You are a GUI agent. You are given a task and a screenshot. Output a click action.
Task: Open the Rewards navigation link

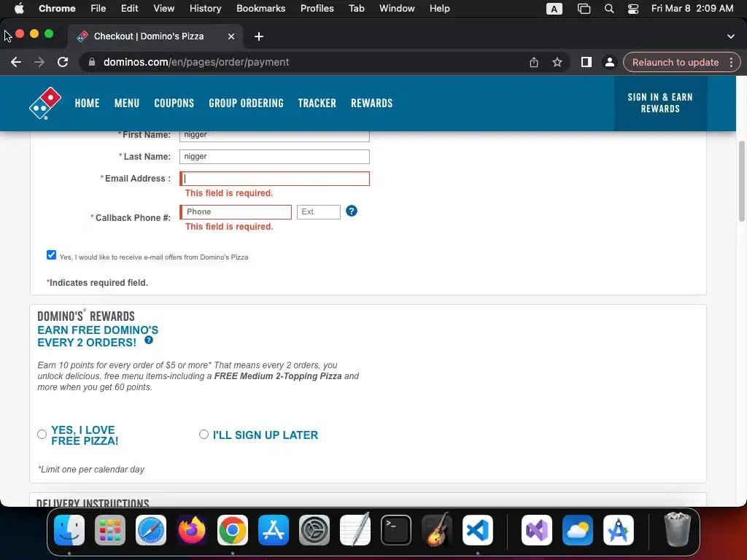tap(371, 104)
